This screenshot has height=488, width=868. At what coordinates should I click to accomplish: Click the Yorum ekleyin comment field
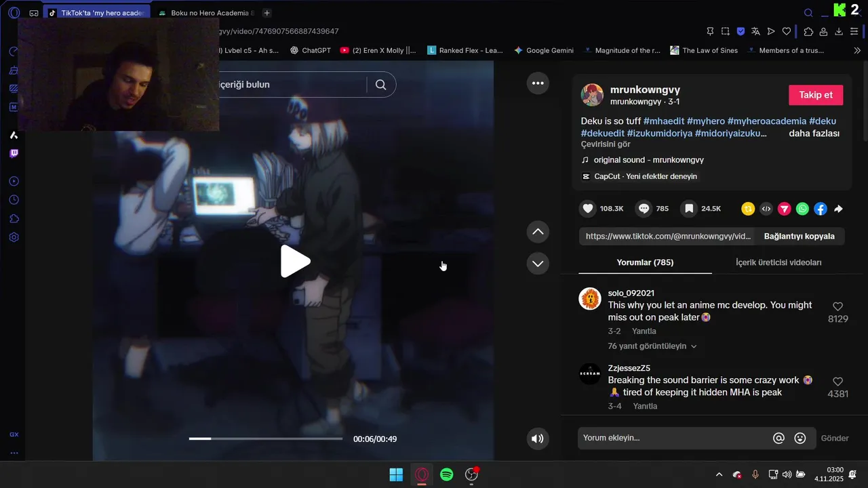[x=675, y=439]
